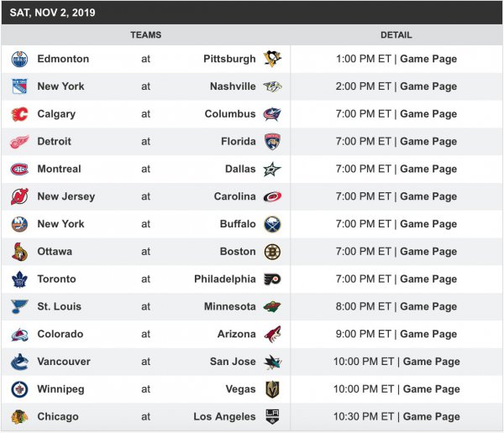This screenshot has height=433, width=504.
Task: Select the Toronto Maple Leafs logo
Action: 19,279
